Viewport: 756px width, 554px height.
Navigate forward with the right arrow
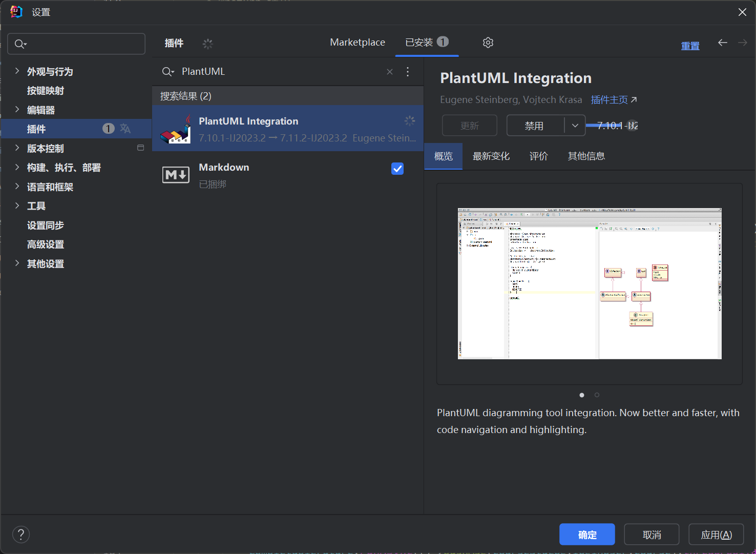pyautogui.click(x=743, y=43)
